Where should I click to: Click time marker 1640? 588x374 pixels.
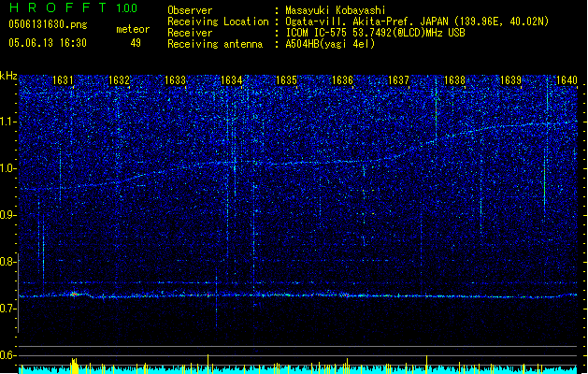click(x=566, y=80)
